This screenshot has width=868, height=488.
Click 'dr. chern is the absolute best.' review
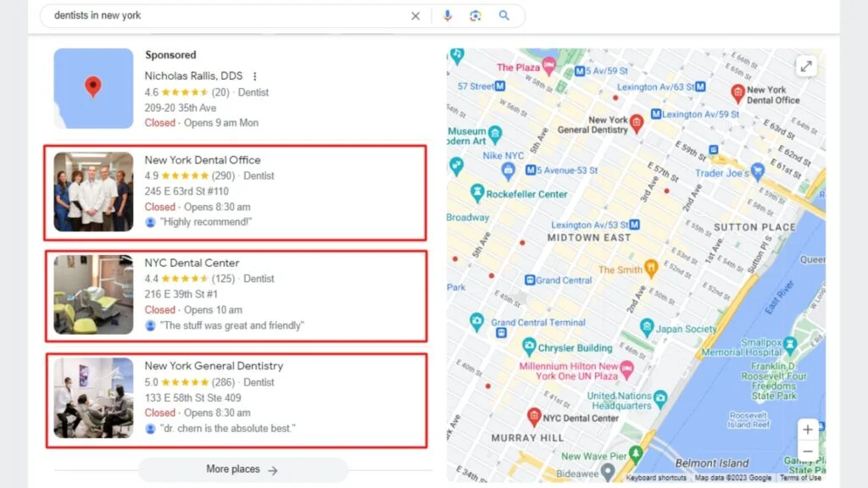[227, 428]
